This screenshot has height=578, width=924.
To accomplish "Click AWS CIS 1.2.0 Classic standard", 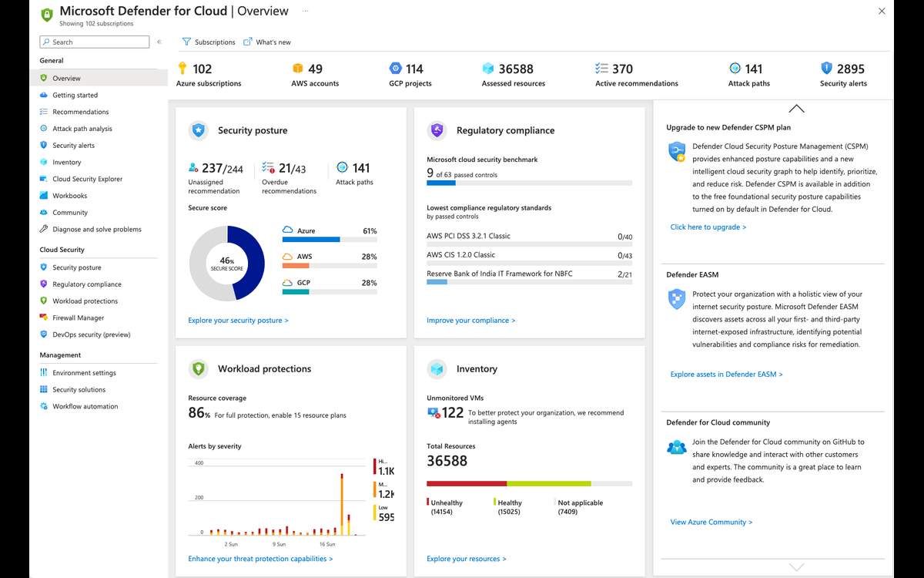I will [x=529, y=257].
